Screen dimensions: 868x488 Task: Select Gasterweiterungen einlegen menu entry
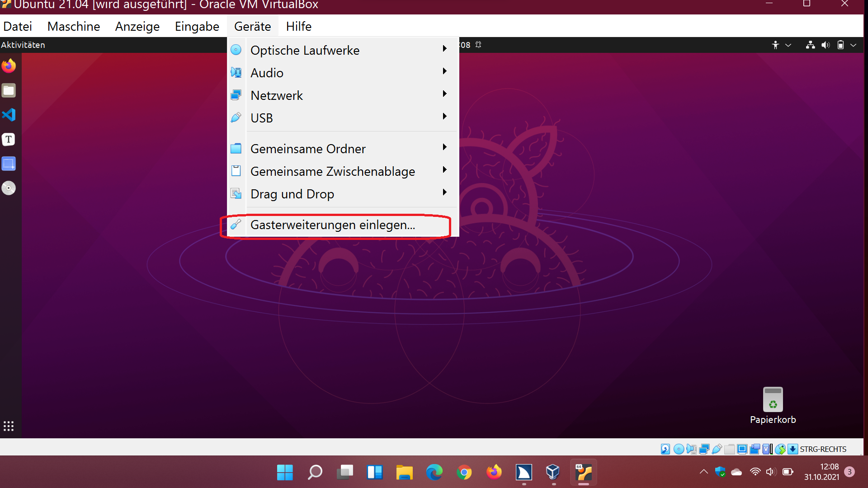tap(343, 225)
